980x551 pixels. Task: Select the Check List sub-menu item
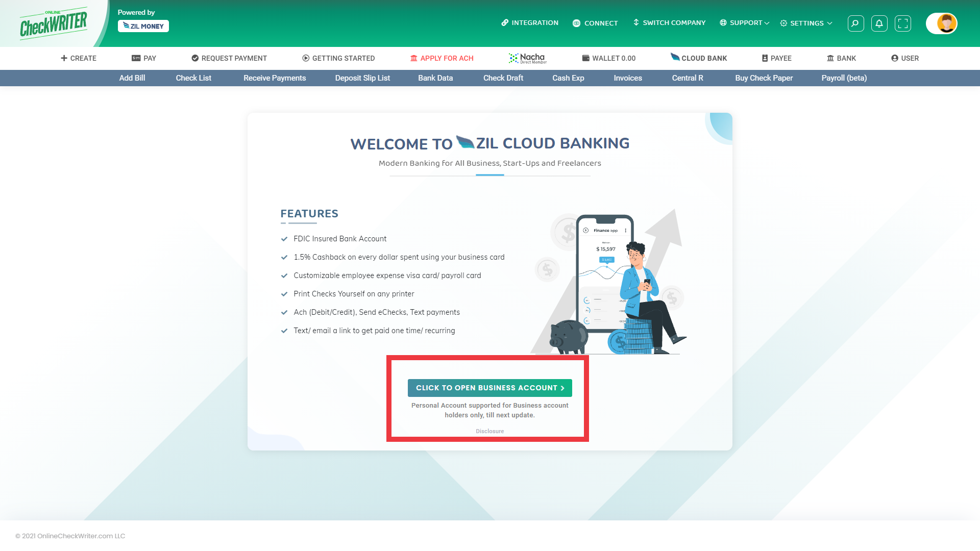click(193, 78)
